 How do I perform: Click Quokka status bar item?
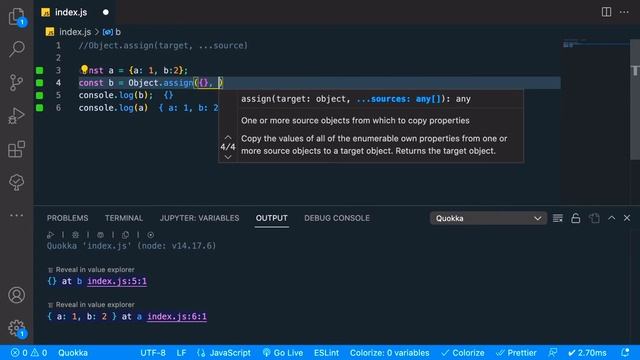tap(73, 353)
